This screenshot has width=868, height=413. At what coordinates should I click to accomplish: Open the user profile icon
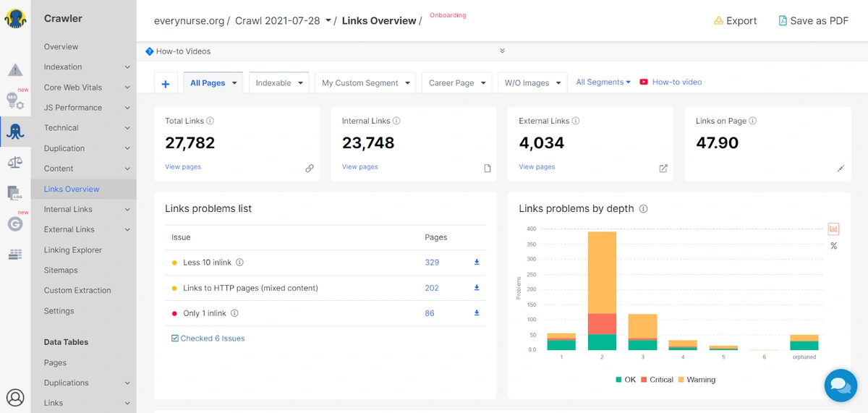click(15, 397)
